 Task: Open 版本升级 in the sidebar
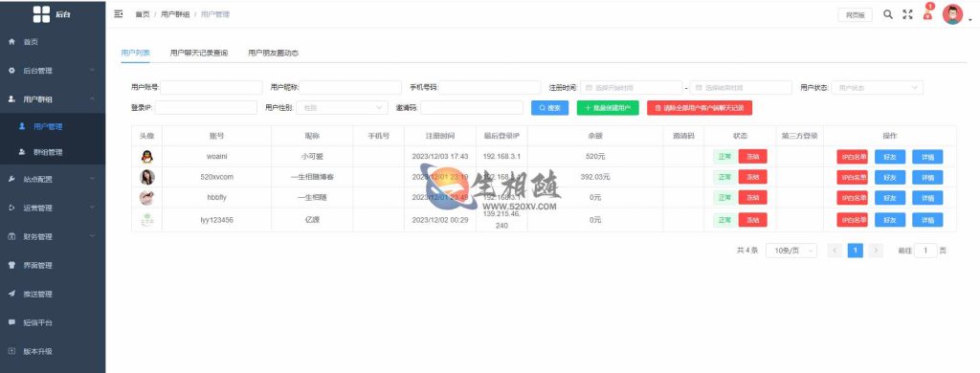pos(53,351)
